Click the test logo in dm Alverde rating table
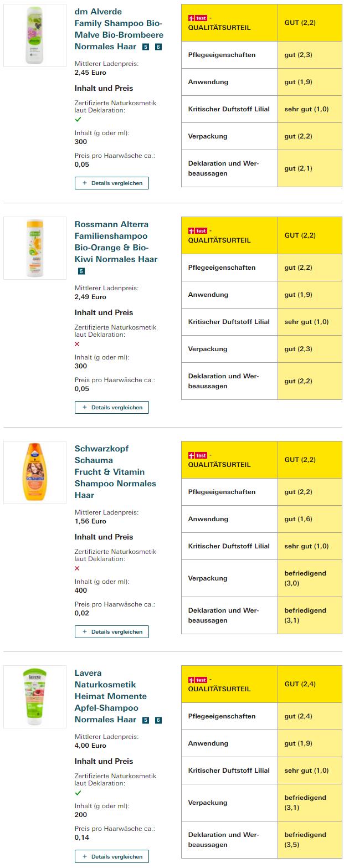 198,18
